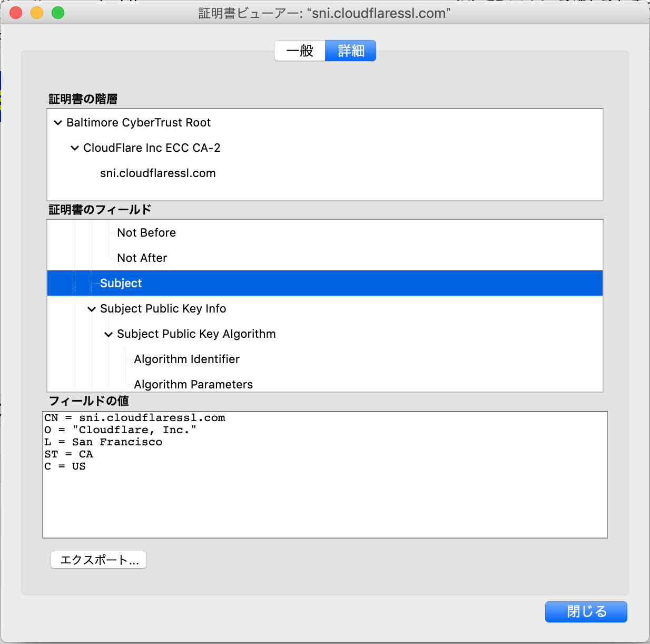Select the Algorithm Identifier field
650x644 pixels.
[x=187, y=359]
